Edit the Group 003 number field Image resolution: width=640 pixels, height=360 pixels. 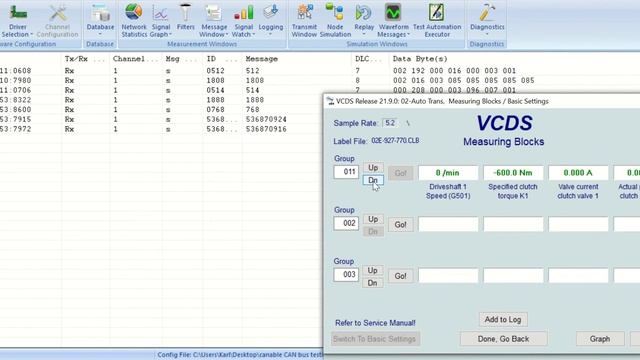pyautogui.click(x=346, y=275)
